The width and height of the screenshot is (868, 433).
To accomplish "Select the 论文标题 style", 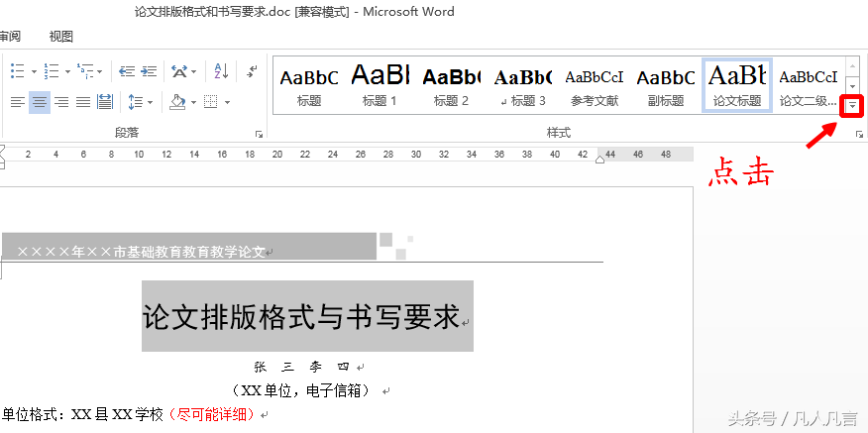I will coord(737,86).
